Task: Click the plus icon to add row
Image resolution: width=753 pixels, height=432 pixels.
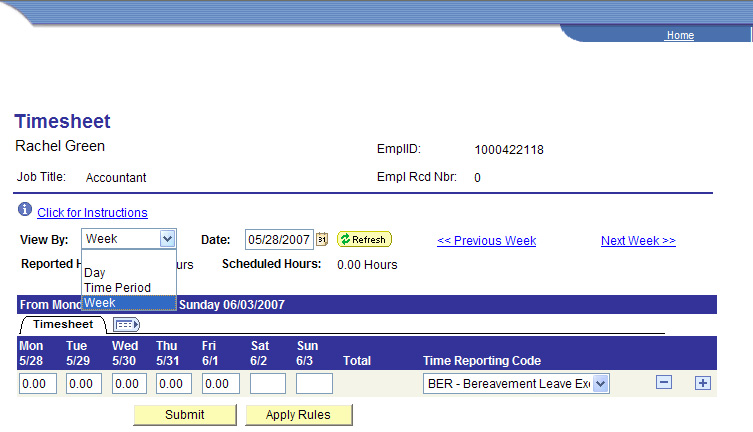Action: click(x=703, y=383)
